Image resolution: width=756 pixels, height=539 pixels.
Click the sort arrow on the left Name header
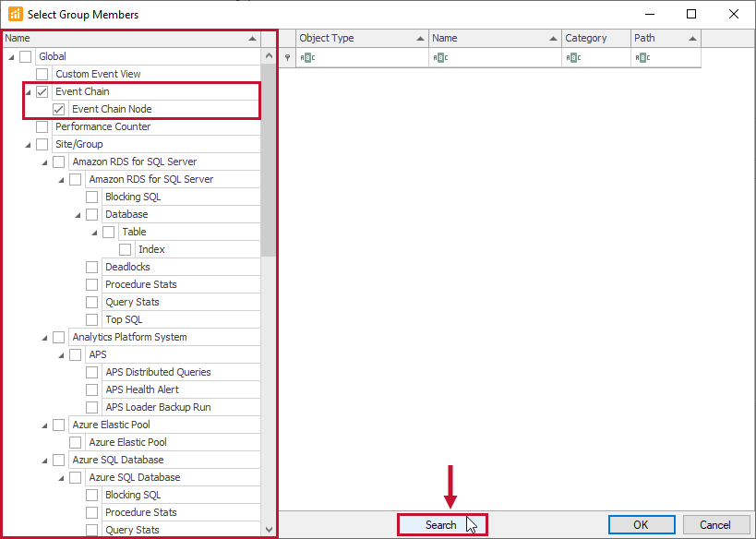point(251,38)
